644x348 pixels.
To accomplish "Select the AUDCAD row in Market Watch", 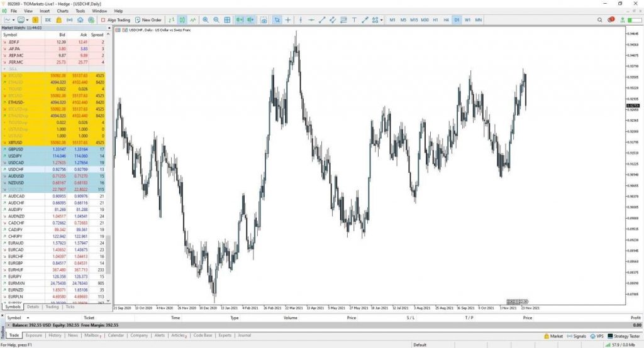I will click(x=53, y=196).
